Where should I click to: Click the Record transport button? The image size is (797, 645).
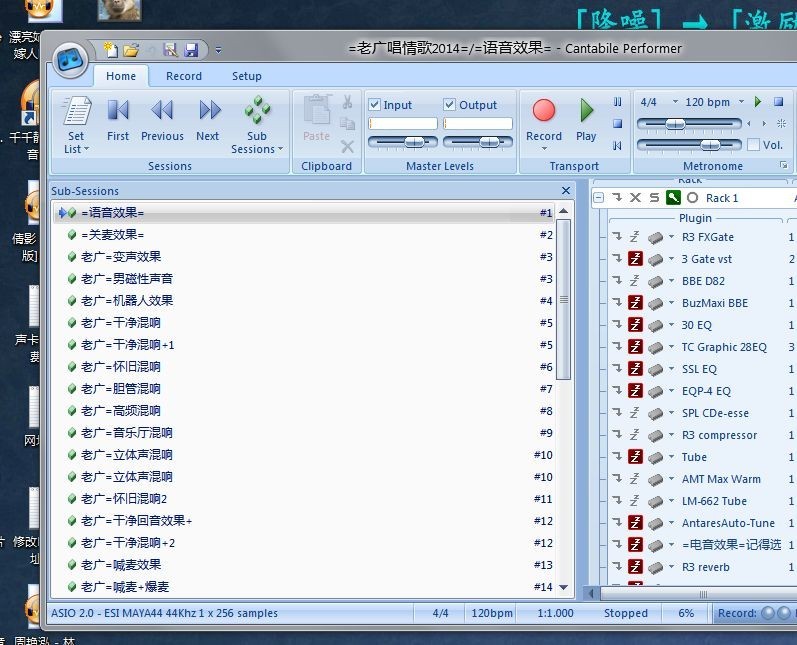pyautogui.click(x=544, y=120)
